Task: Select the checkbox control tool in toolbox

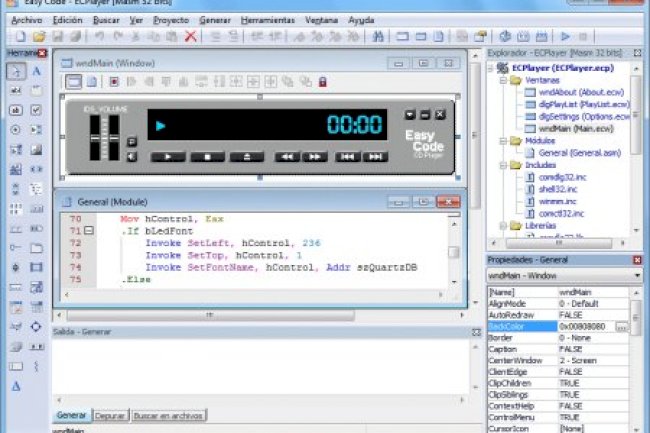Action: tap(36, 110)
